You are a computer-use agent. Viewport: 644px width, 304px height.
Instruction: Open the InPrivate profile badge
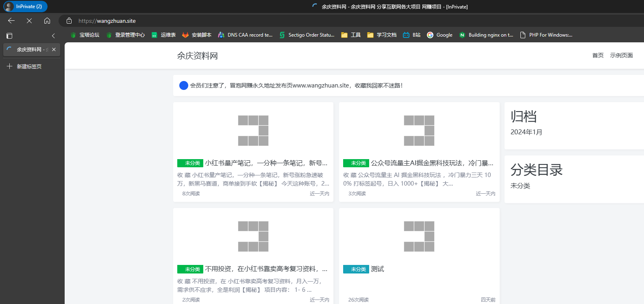click(25, 7)
